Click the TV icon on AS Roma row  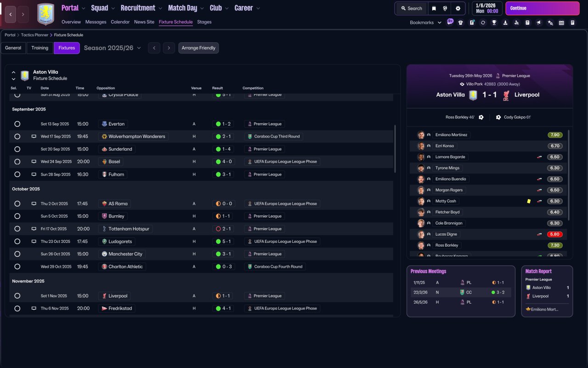(34, 204)
